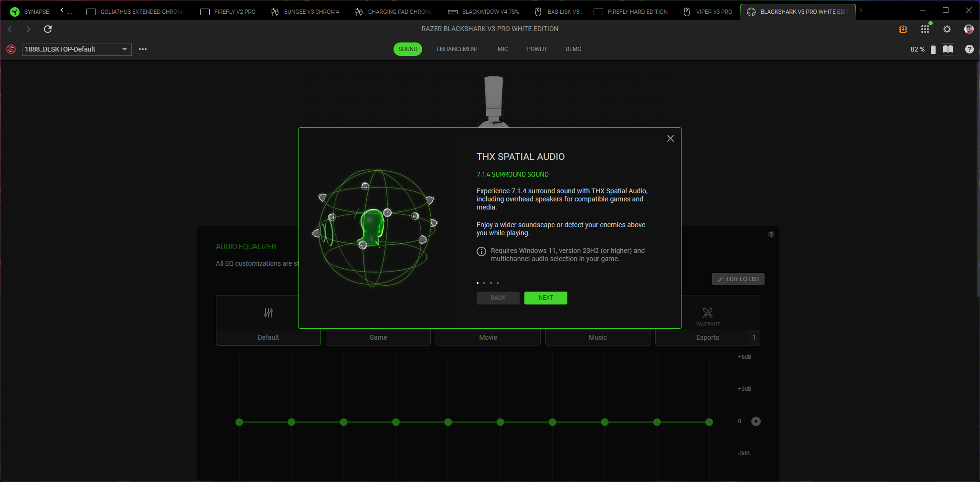This screenshot has width=980, height=482.
Task: Switch to the Basilisk V3 device tab
Action: [557, 12]
